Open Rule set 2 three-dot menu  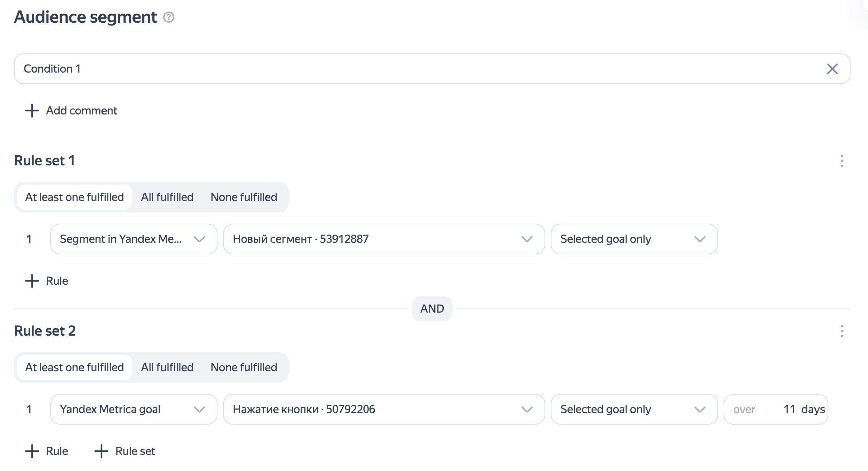click(x=842, y=331)
